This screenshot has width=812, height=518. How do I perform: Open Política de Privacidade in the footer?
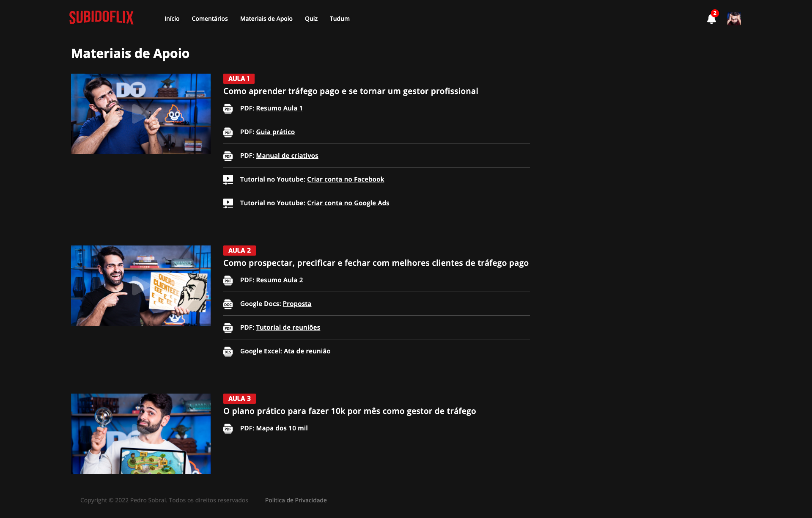[x=296, y=500]
